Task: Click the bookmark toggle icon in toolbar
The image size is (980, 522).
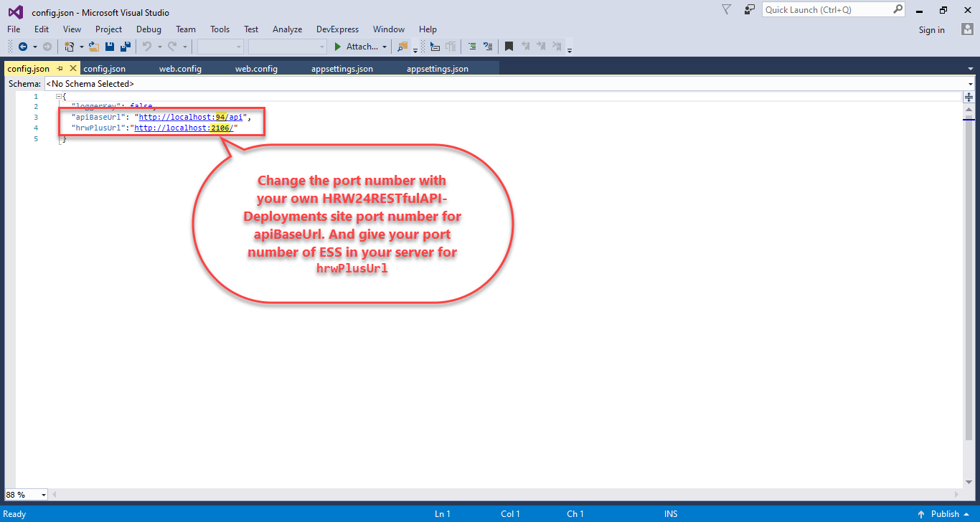Action: (x=509, y=47)
